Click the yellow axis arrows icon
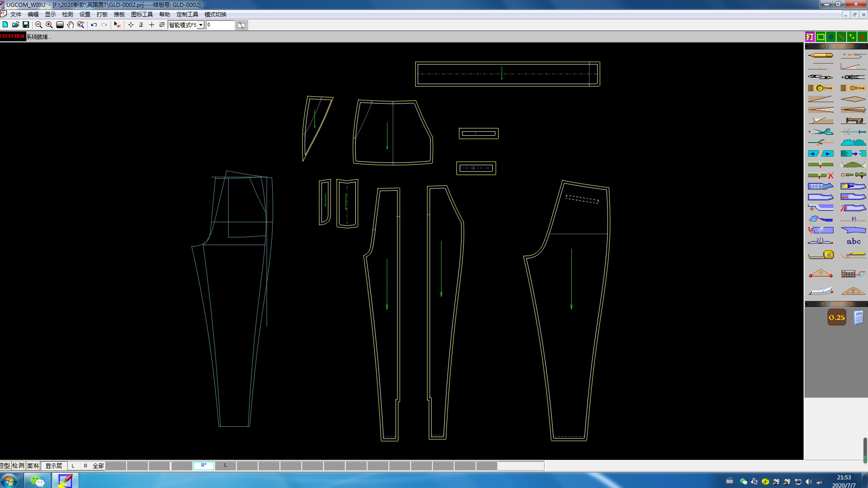 pos(852,37)
